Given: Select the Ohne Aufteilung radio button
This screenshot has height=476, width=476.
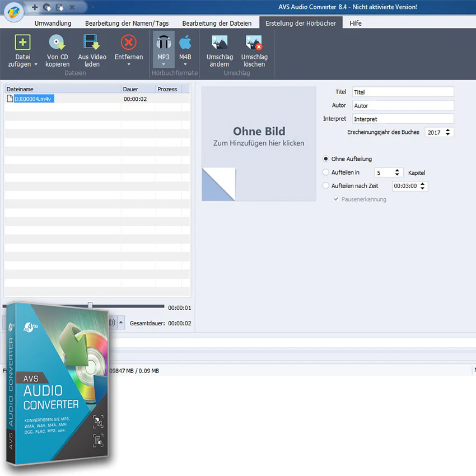Looking at the screenshot, I should pyautogui.click(x=326, y=159).
